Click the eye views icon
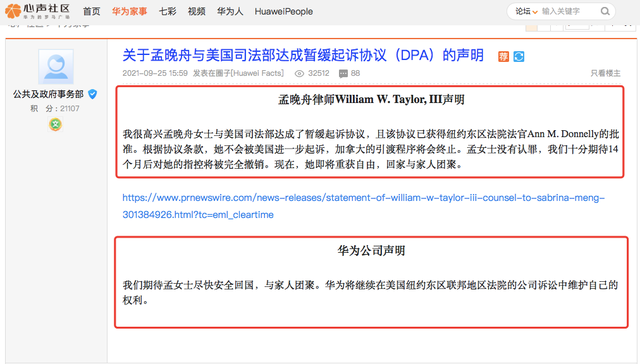The height and width of the screenshot is (364, 640). 300,73
